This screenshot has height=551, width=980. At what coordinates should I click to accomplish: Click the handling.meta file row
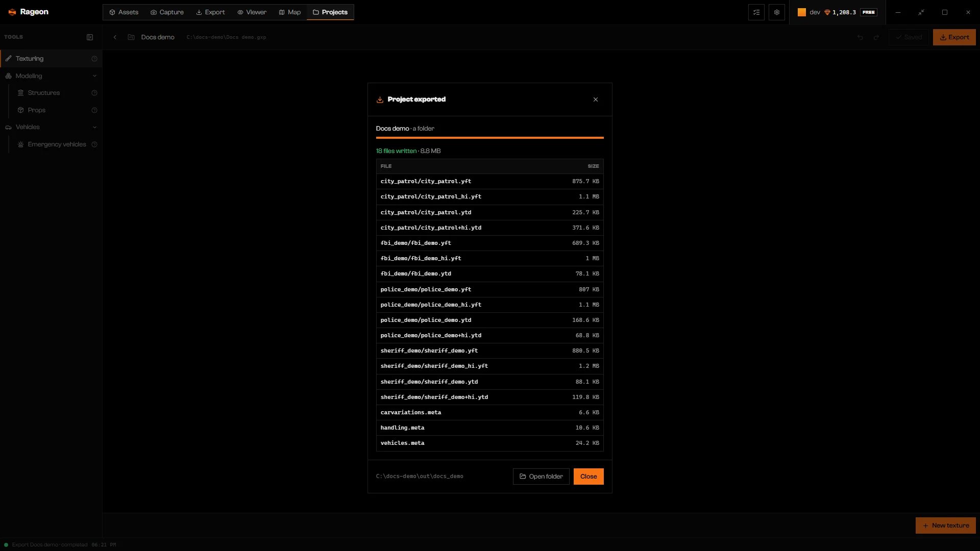(490, 428)
